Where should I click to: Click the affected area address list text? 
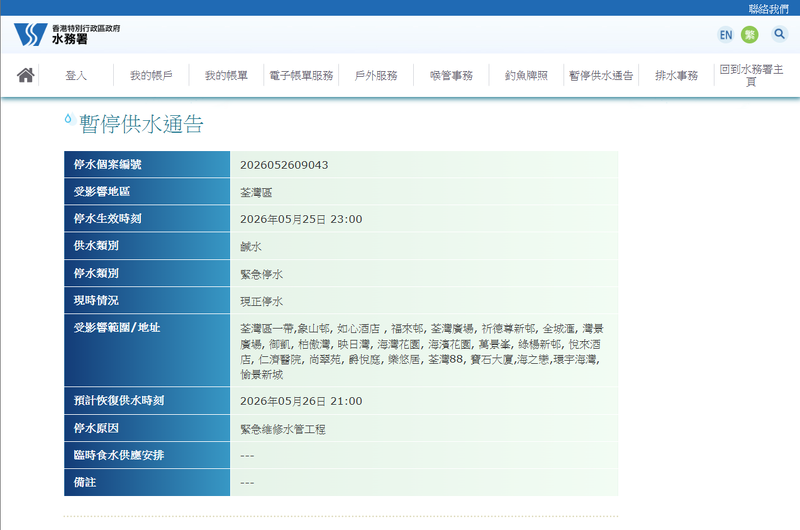[422, 351]
